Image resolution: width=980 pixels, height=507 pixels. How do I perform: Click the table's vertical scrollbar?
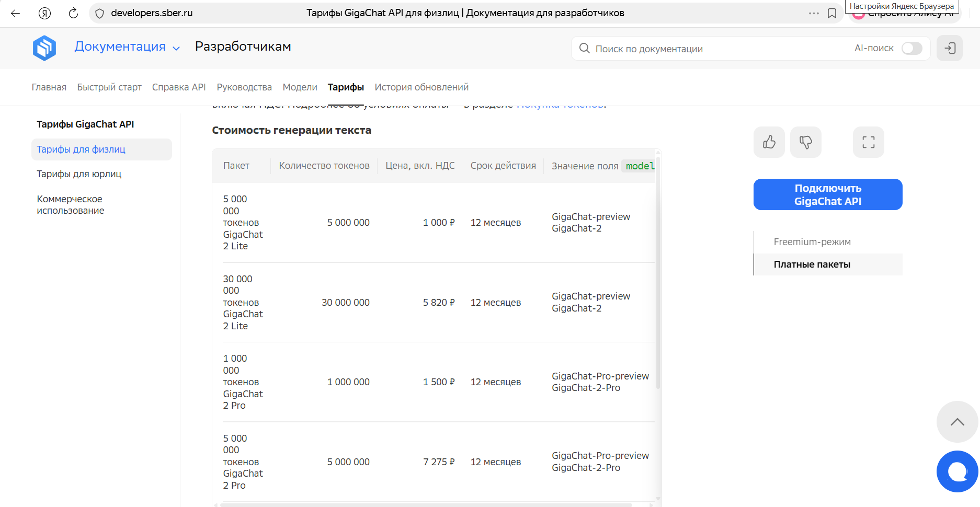tap(658, 272)
